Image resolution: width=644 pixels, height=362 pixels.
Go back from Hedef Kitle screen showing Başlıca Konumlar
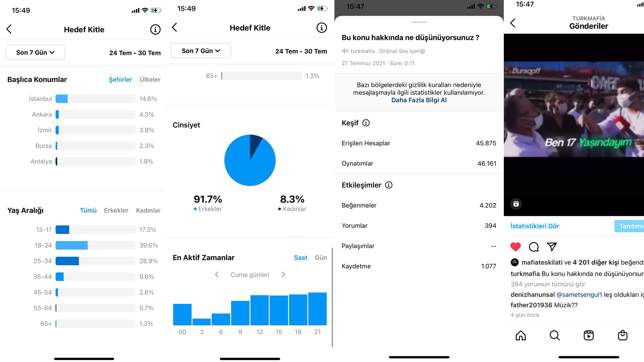9,29
